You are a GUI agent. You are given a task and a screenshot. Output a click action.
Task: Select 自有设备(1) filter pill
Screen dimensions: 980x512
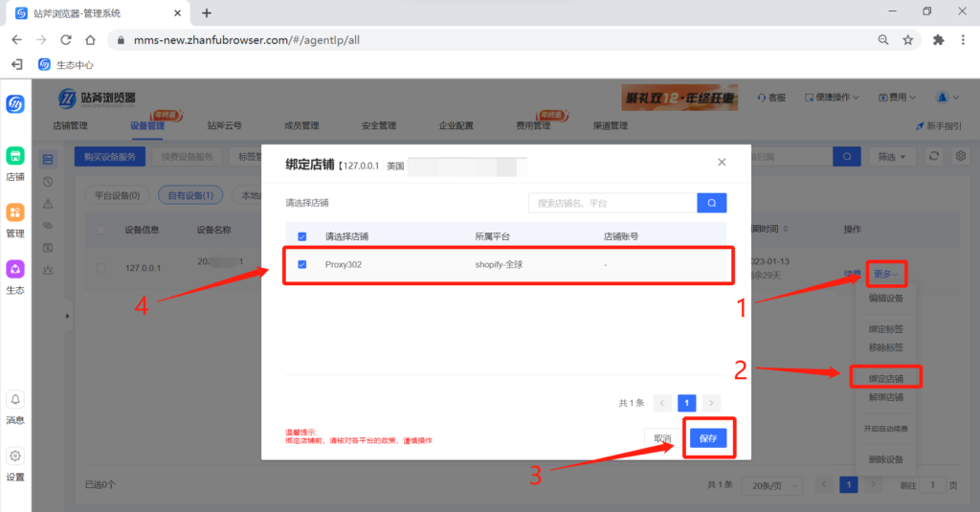point(190,195)
